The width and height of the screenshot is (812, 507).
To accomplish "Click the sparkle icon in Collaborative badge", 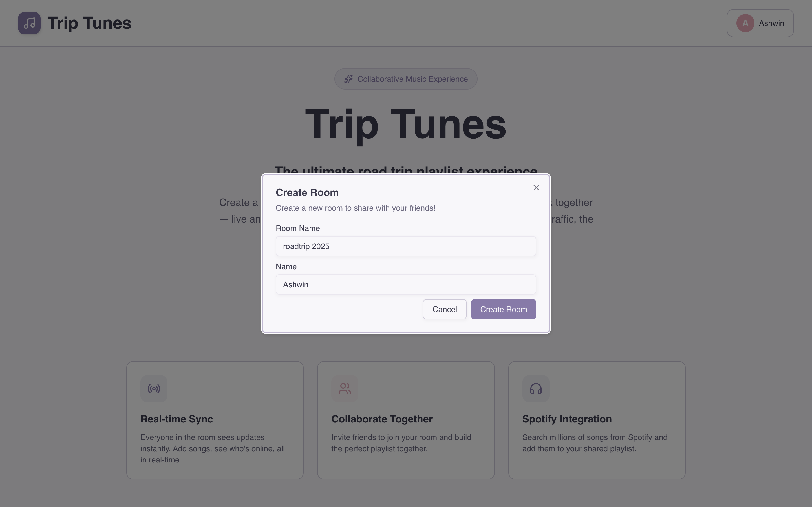I will [348, 79].
